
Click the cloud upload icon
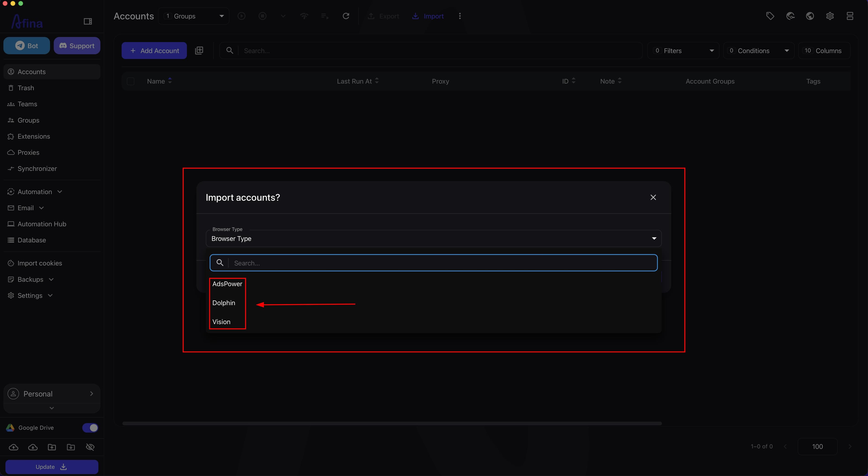pos(14,447)
